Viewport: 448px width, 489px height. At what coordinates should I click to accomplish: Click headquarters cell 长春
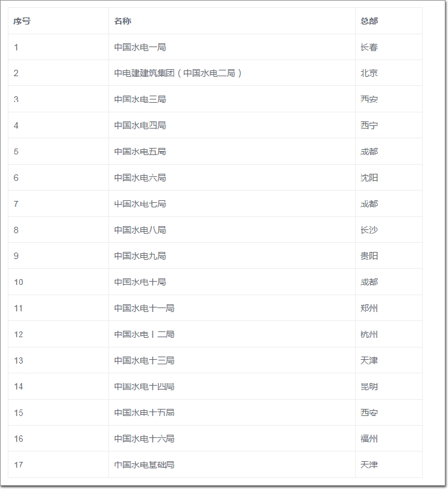pos(369,47)
